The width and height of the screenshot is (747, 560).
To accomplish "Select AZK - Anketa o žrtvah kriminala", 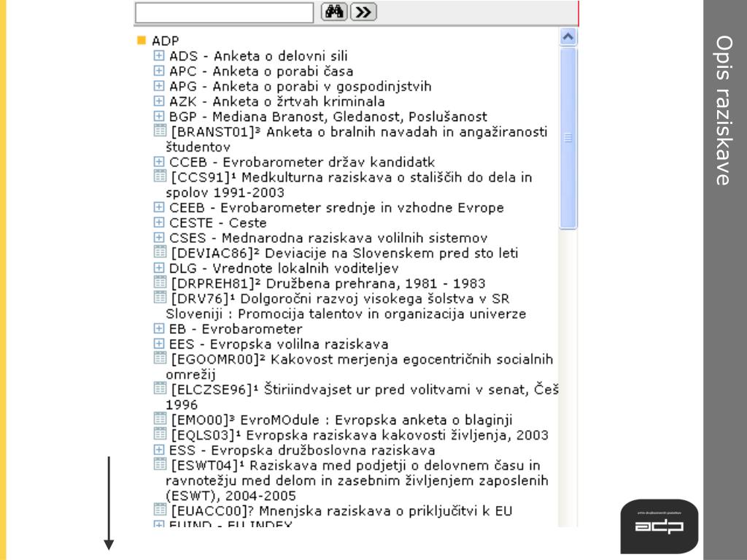I will (276, 101).
